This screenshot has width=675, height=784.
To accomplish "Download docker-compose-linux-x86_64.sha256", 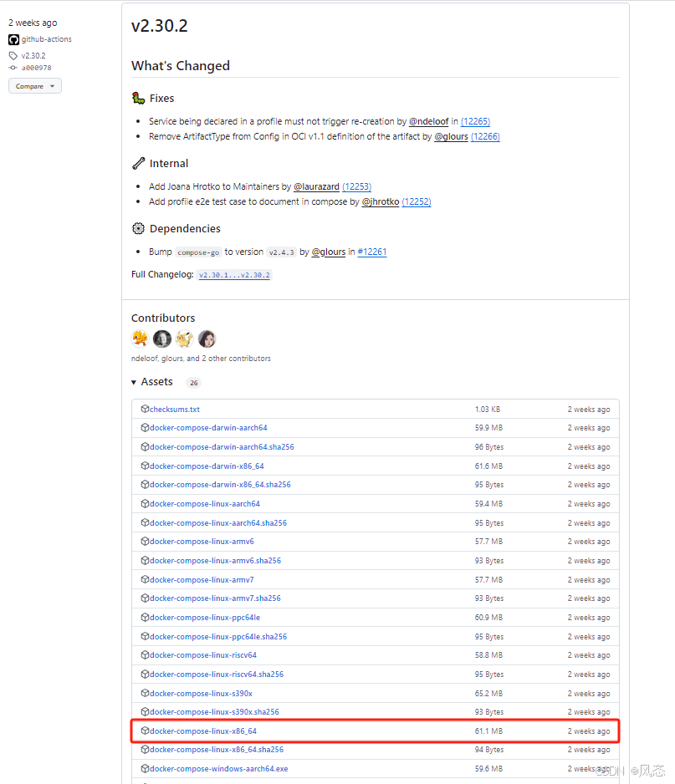I will 217,750.
